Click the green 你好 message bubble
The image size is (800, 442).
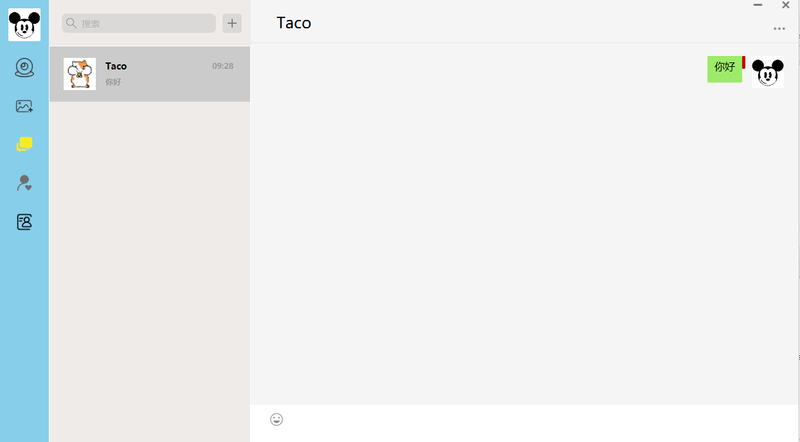[724, 69]
